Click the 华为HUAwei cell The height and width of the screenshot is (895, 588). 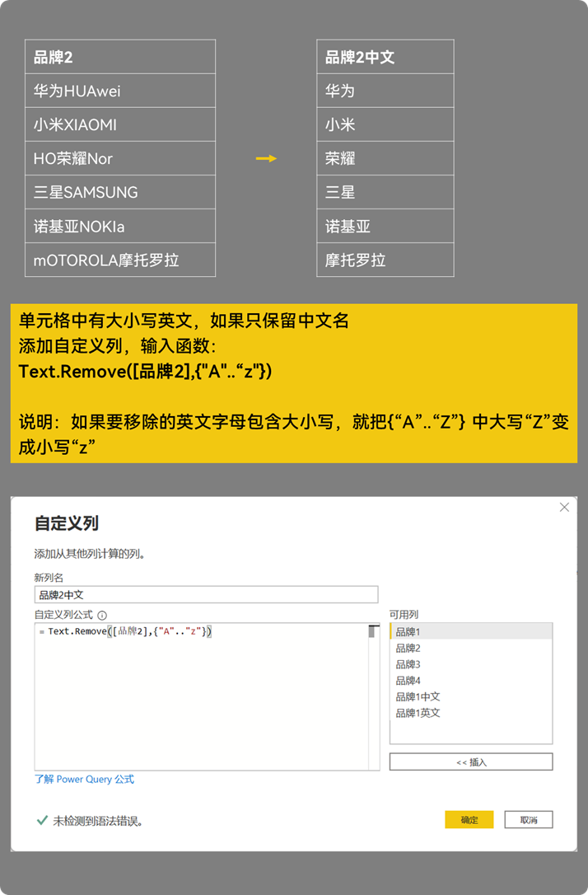[120, 91]
